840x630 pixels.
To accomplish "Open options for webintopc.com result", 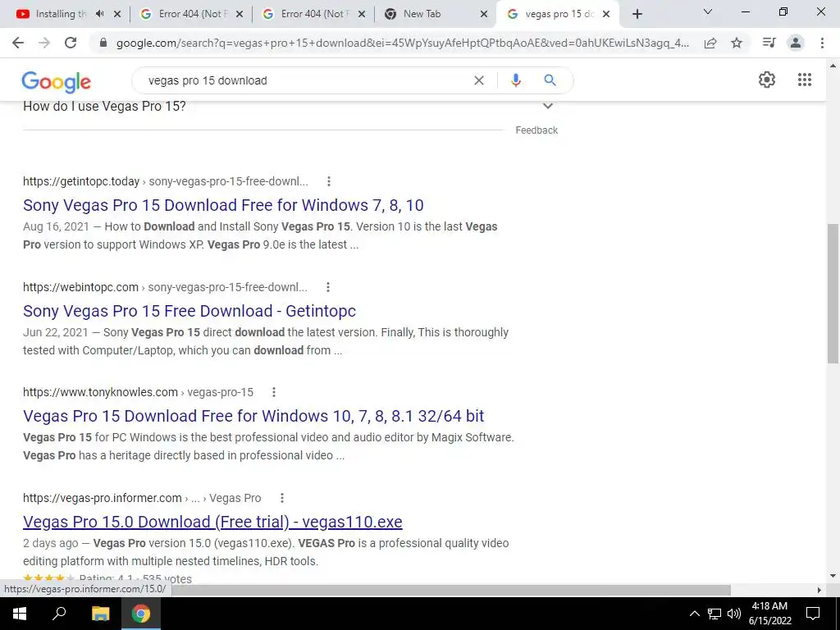I will click(x=328, y=287).
